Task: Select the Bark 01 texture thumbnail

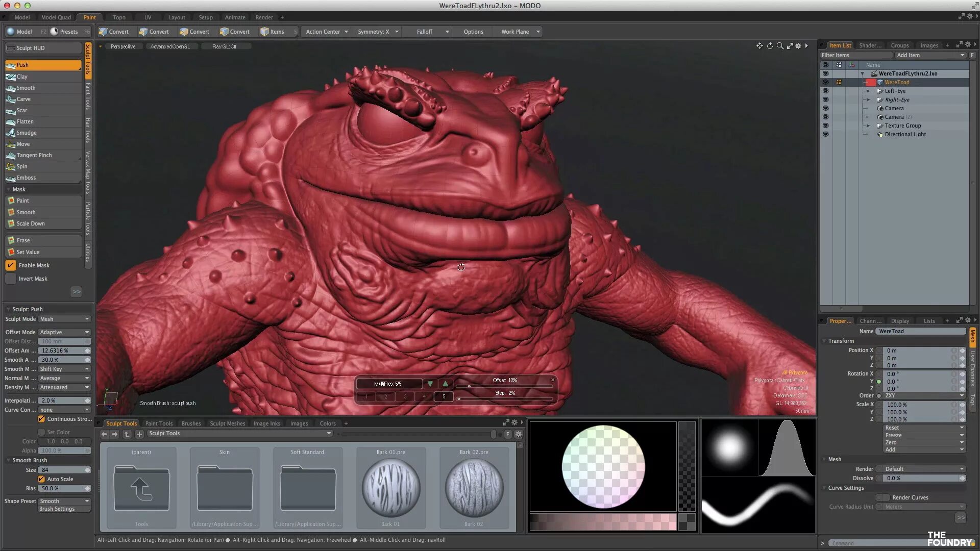Action: tap(390, 488)
